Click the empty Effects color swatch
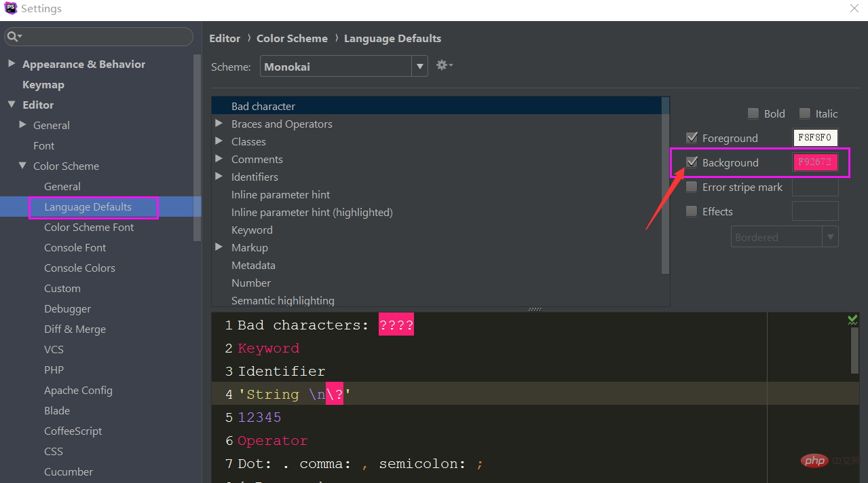The image size is (868, 483). pyautogui.click(x=815, y=211)
